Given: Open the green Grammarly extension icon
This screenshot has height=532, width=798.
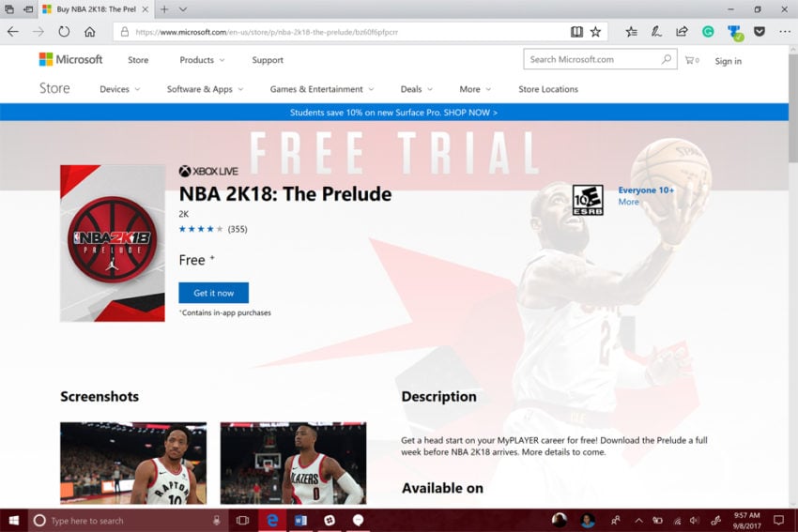Looking at the screenshot, I should 708,32.
